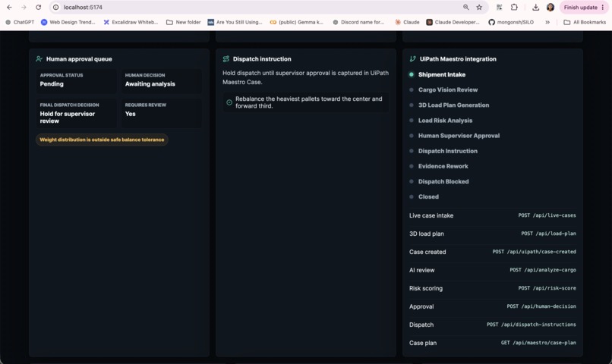Open the zoom magnifier icon in address bar

coord(466,8)
